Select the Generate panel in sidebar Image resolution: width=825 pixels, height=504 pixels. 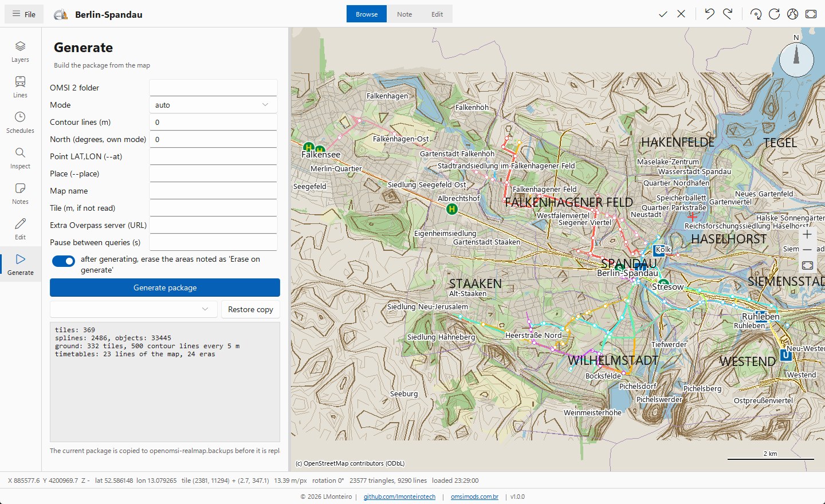point(20,265)
